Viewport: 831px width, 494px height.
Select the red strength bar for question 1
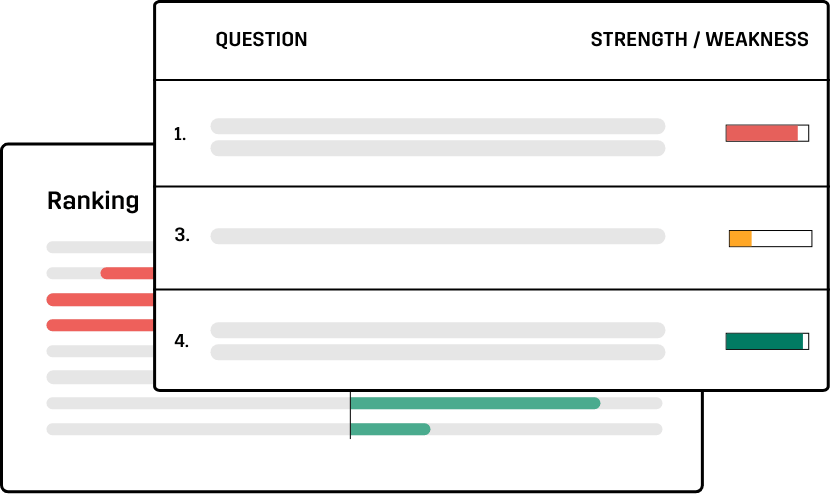tap(767, 133)
